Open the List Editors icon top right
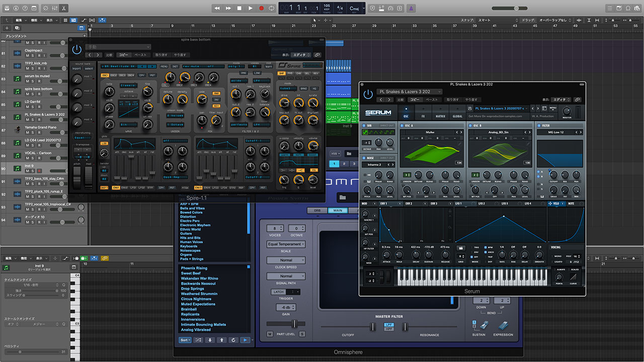Image resolution: width=644 pixels, height=362 pixels. [x=609, y=8]
